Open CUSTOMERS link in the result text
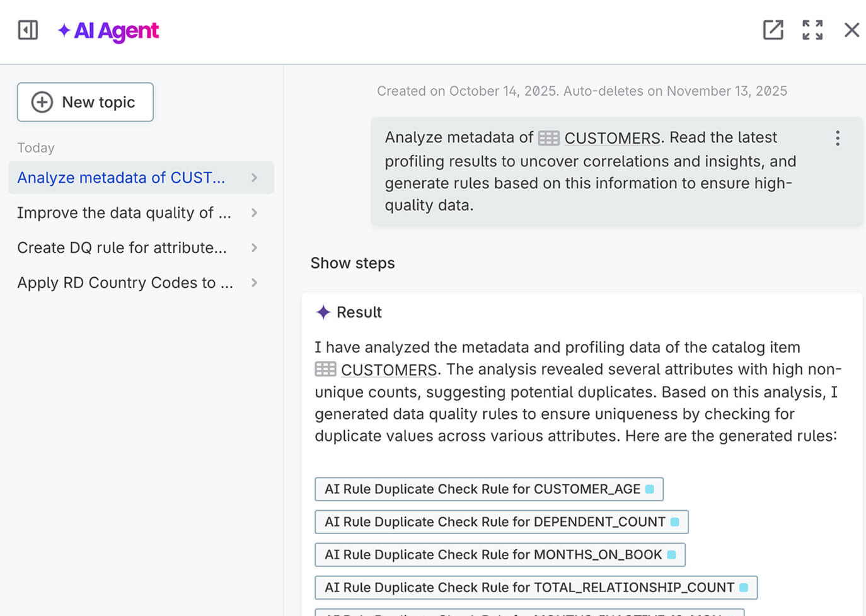Screen dimensions: 866x616 [x=389, y=370]
